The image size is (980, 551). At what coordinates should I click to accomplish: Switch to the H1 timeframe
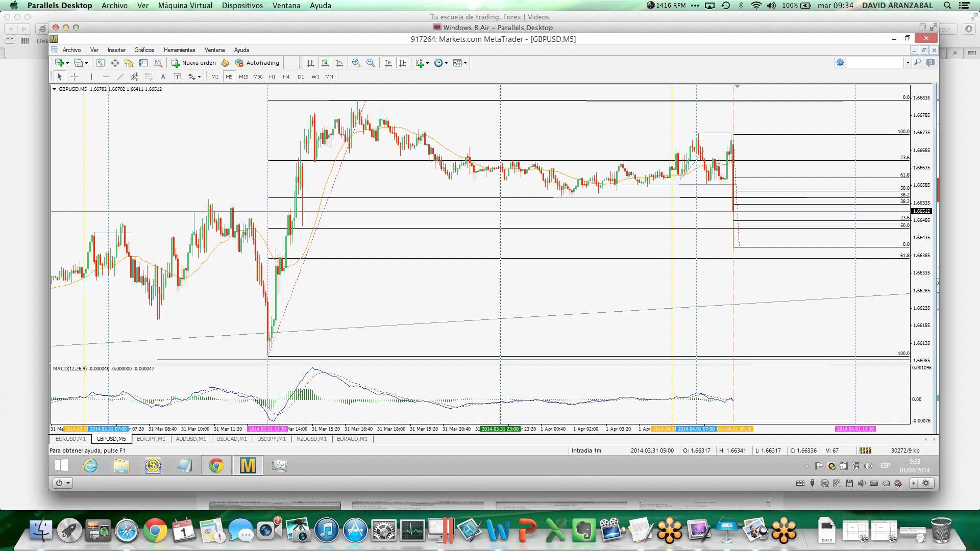coord(272,77)
